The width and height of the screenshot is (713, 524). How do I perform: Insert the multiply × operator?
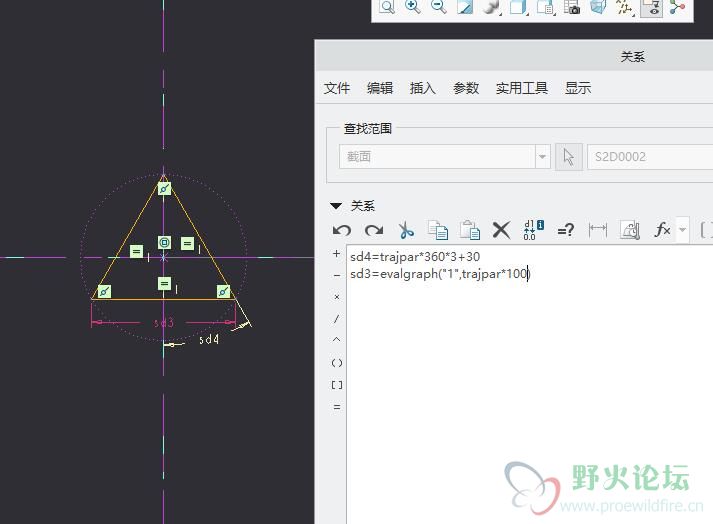click(x=336, y=297)
